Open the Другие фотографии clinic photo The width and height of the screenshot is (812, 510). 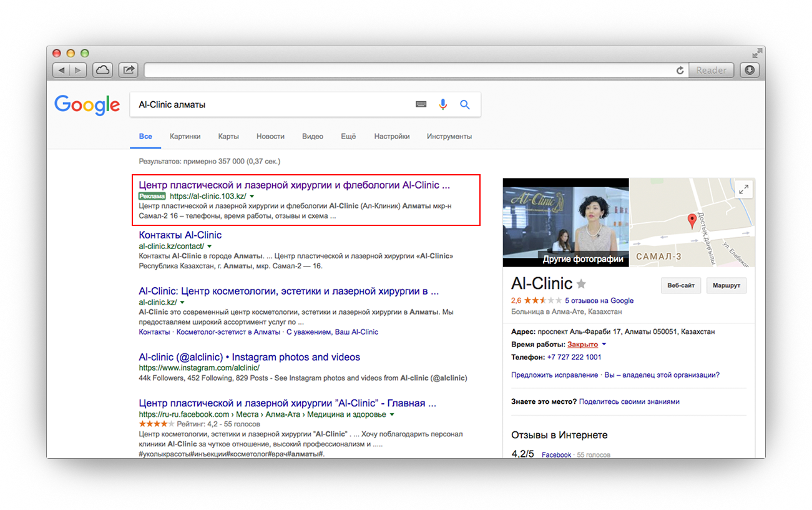[x=566, y=222]
